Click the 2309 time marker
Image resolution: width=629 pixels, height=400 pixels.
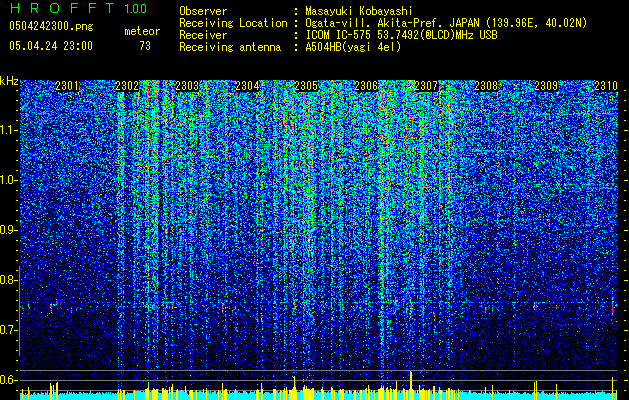click(x=546, y=86)
